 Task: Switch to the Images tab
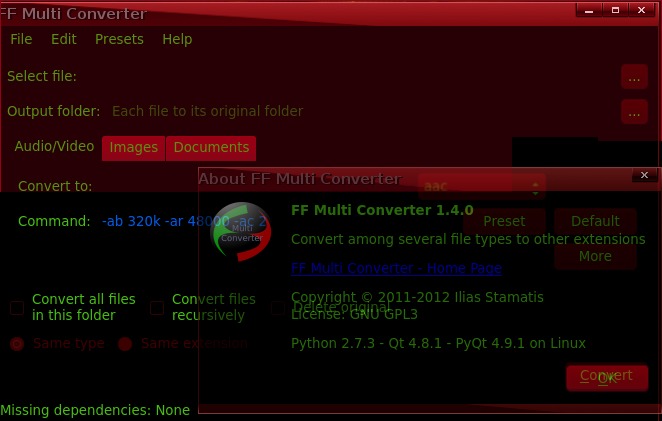[133, 148]
